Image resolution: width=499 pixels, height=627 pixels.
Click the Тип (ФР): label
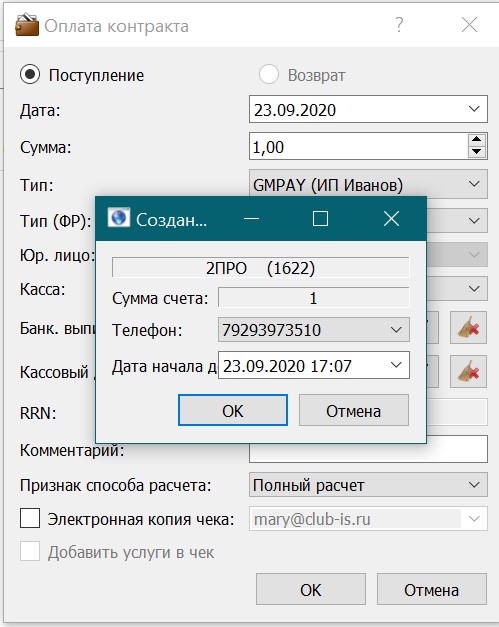[56, 221]
